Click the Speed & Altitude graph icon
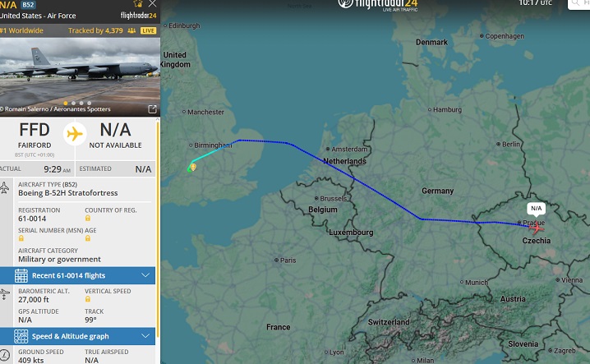Screen dimensions: 590x364 click(x=21, y=336)
